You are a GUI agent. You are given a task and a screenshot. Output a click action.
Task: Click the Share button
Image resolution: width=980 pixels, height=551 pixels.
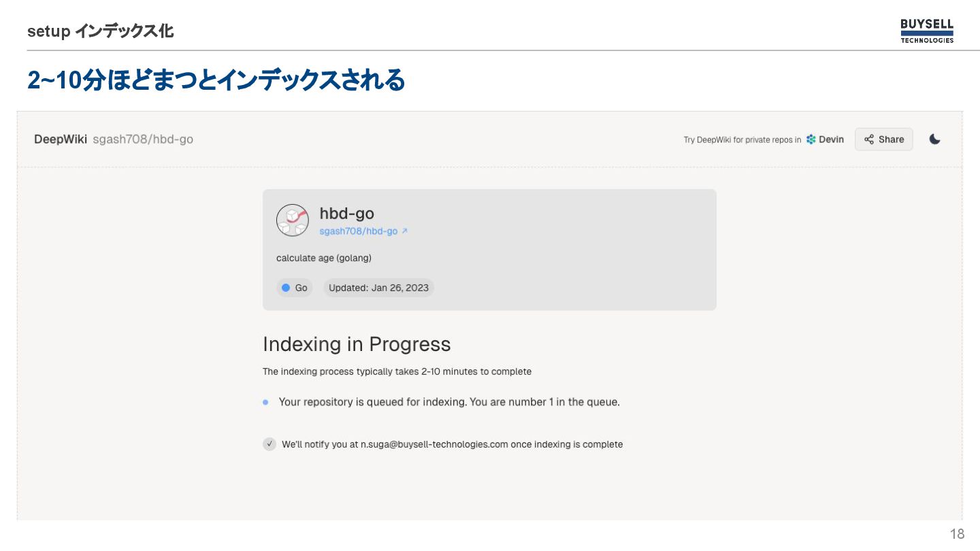[884, 139]
